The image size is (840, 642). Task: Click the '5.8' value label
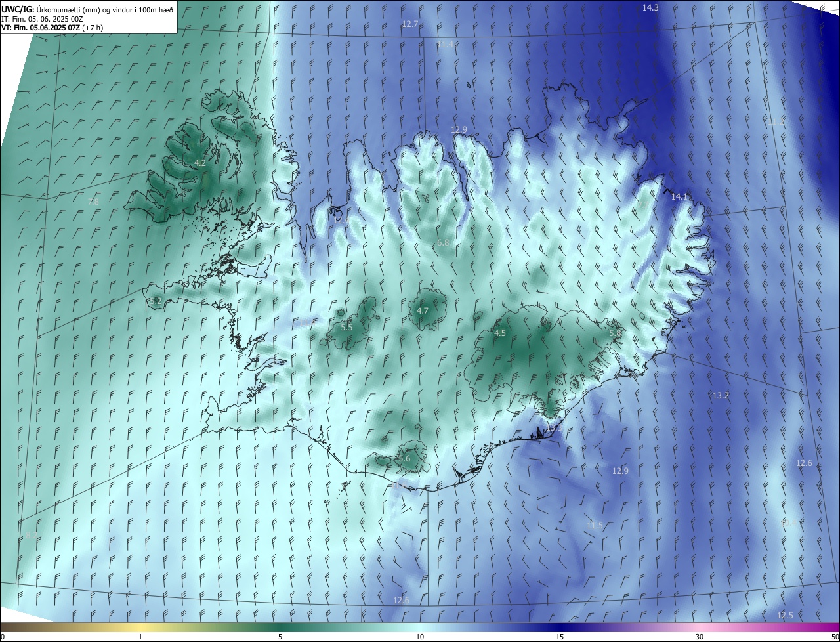click(x=615, y=333)
